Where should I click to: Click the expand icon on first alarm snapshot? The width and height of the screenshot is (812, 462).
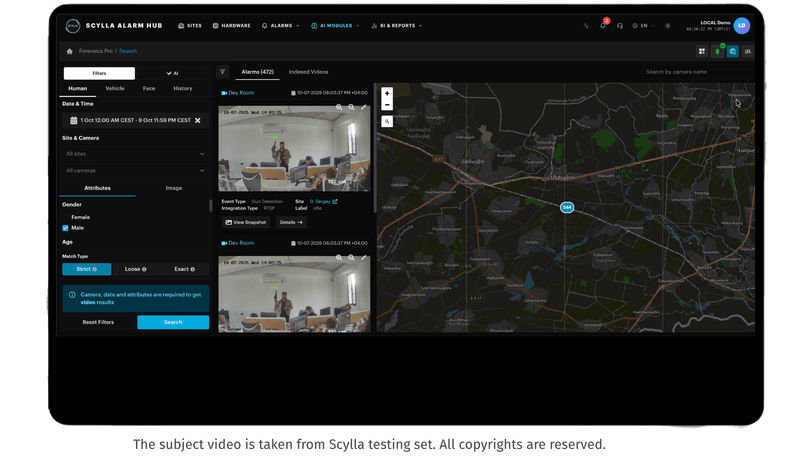[x=364, y=107]
